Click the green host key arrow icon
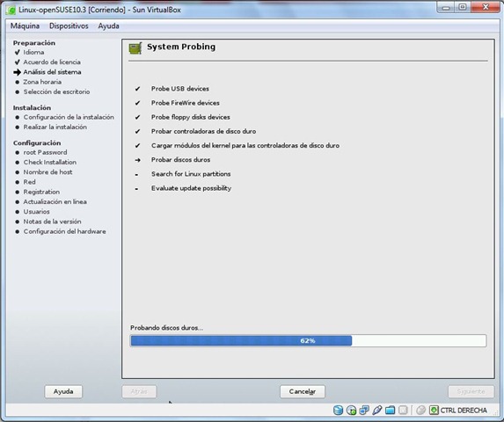Screen dimensions: 504x422 point(434,410)
